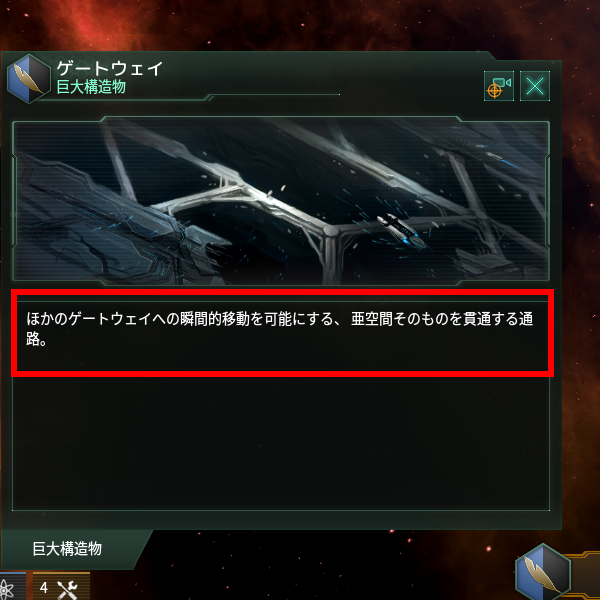Click the spaceship in the gateway artwork
This screenshot has height=600, width=600.
401,230
